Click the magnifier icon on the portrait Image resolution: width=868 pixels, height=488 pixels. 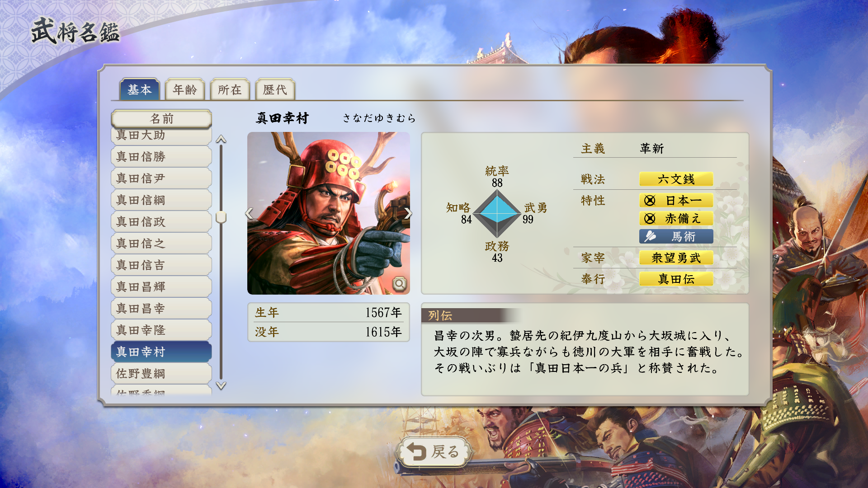point(400,284)
